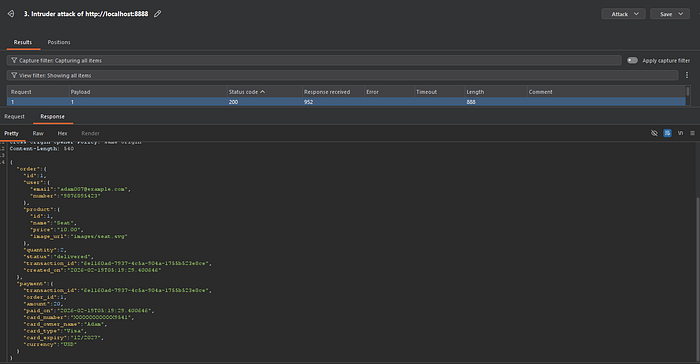Click the "card_type":"Visa" line
Viewport: 700px width, 364px height.
click(x=54, y=331)
